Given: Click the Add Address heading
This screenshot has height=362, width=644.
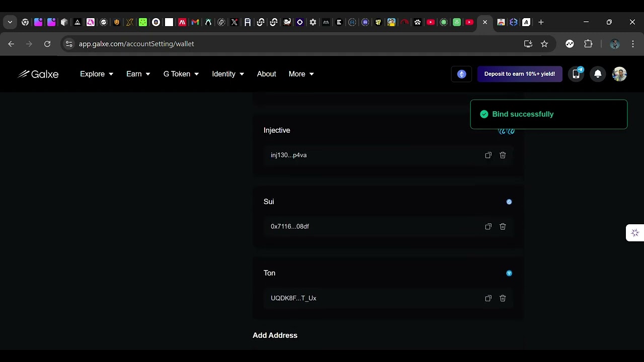Looking at the screenshot, I should point(275,335).
